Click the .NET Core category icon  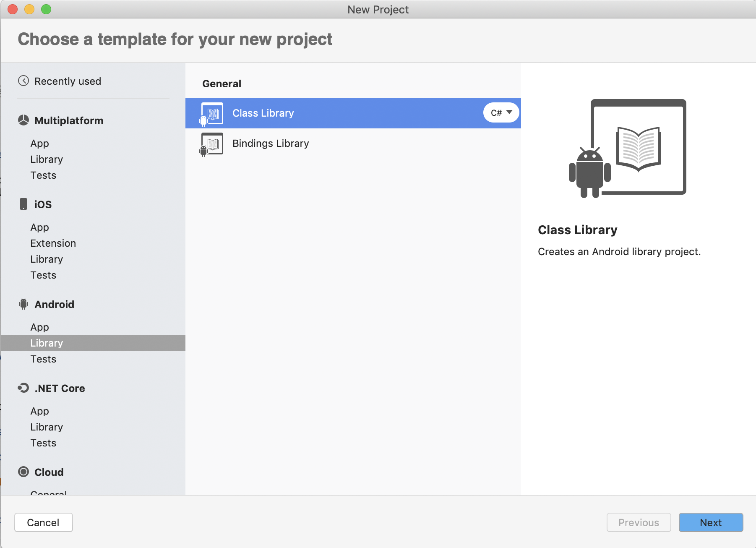[23, 388]
